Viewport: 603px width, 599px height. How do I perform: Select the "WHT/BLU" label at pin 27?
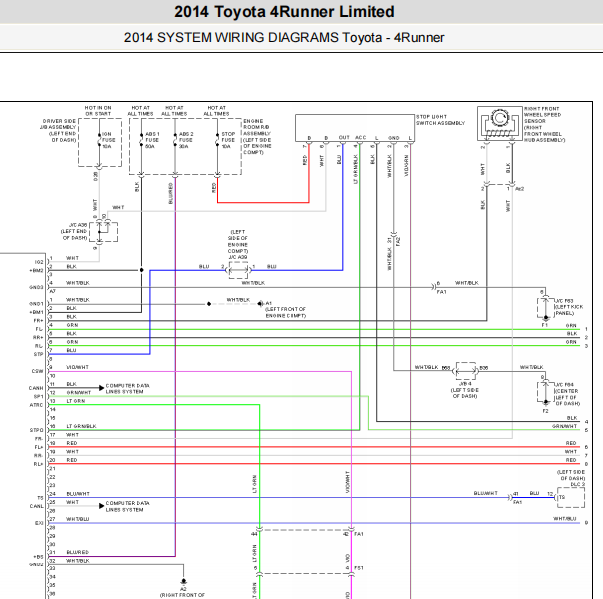coord(77,519)
